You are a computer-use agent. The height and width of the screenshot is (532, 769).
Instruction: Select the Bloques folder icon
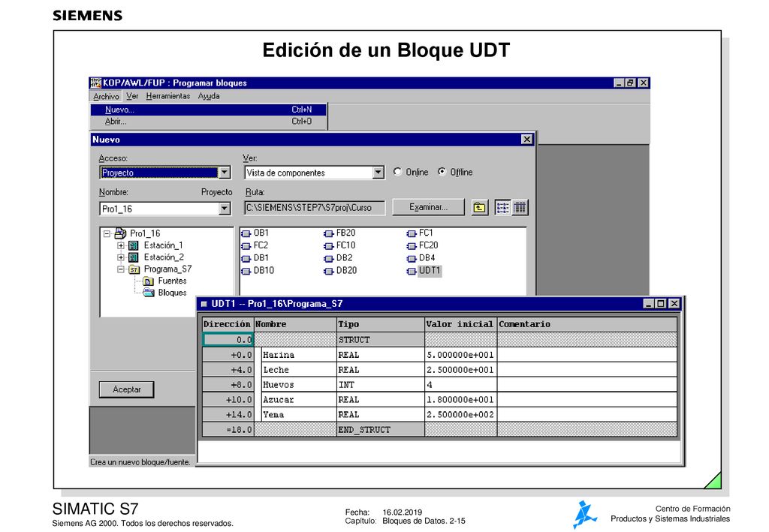pyautogui.click(x=148, y=293)
